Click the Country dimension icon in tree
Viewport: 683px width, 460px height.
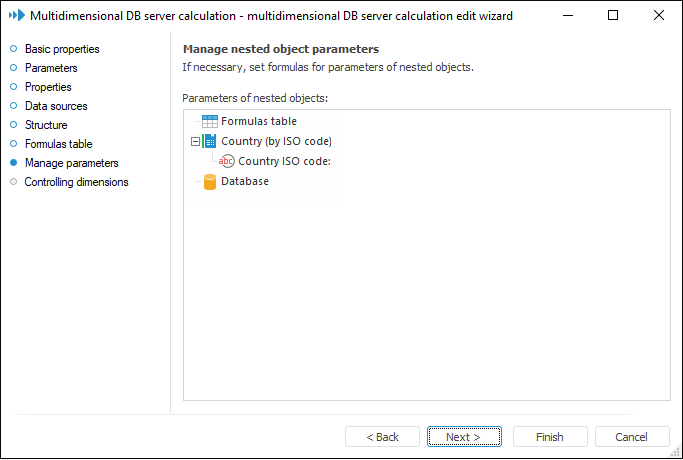[210, 141]
